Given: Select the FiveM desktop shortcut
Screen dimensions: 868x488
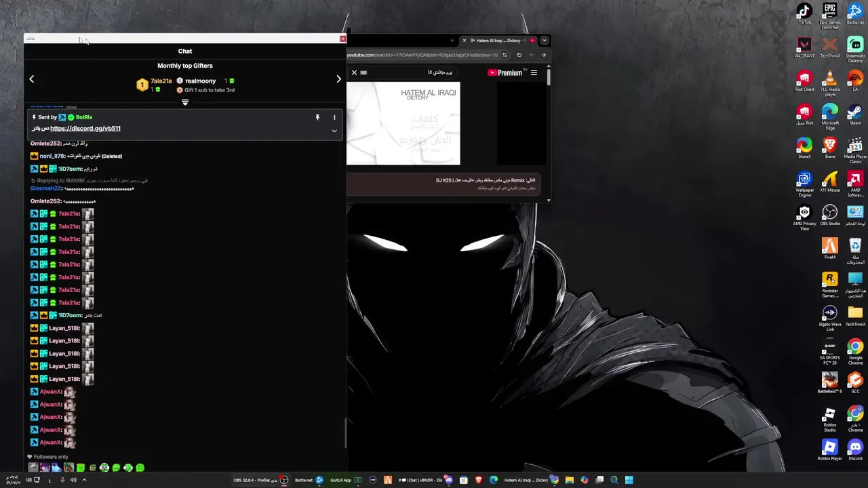Looking at the screenshot, I should pos(830,248).
